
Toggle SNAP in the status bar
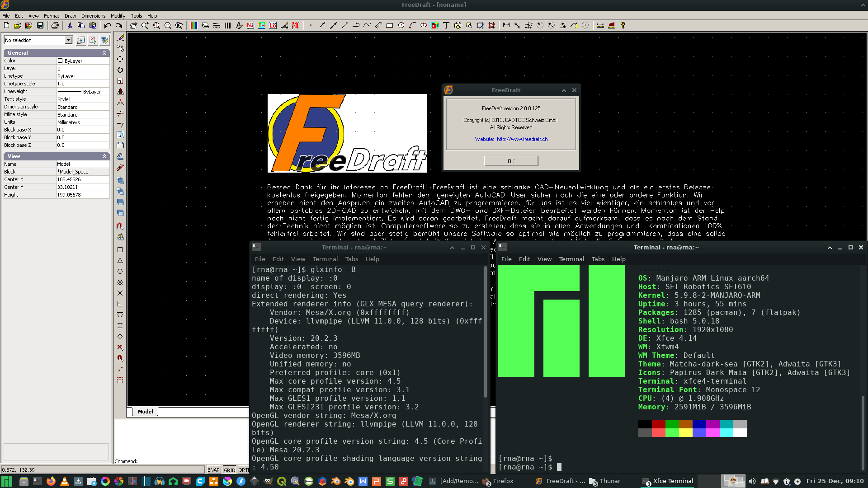pos(213,470)
